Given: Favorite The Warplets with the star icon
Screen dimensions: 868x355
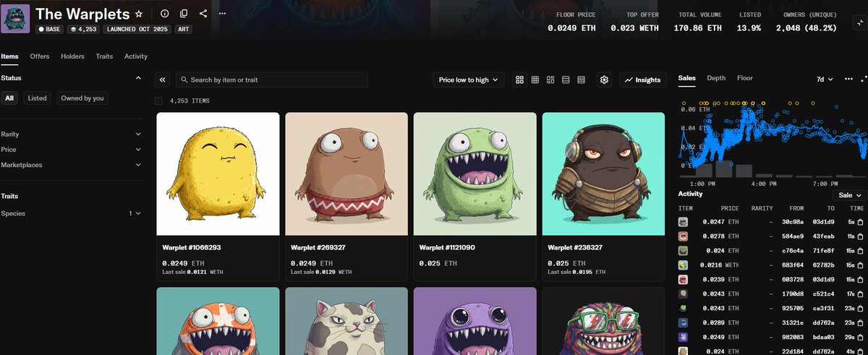Looking at the screenshot, I should point(139,14).
